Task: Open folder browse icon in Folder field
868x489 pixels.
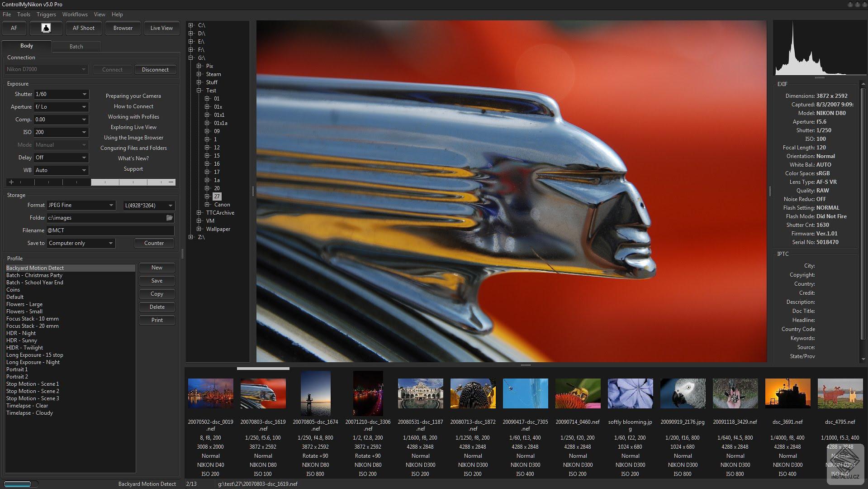Action: click(x=170, y=218)
